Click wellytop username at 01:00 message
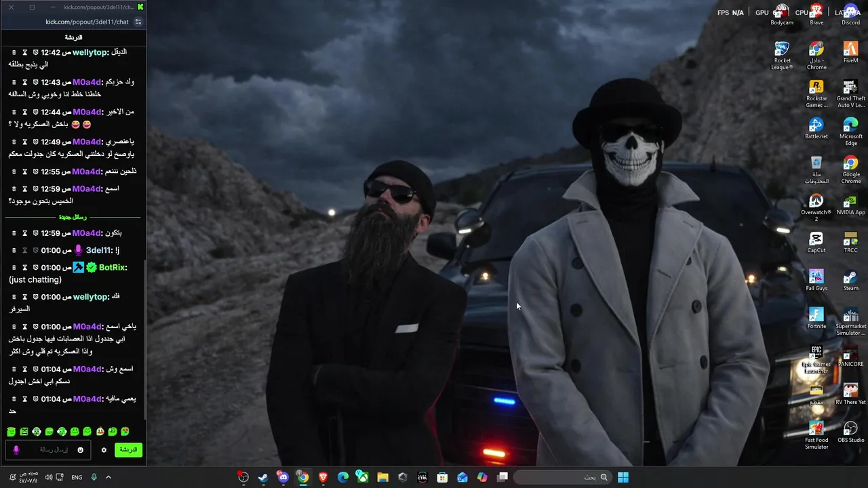Image resolution: width=868 pixels, height=488 pixels. pyautogui.click(x=91, y=297)
